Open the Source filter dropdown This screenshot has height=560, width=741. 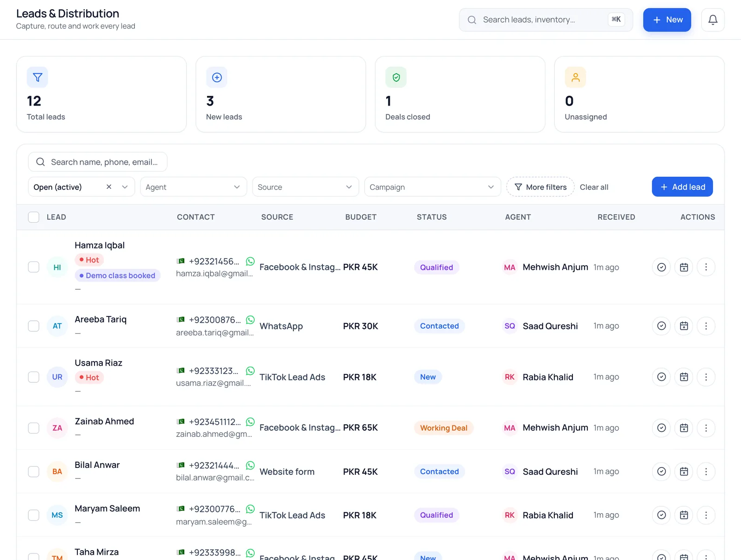[305, 187]
